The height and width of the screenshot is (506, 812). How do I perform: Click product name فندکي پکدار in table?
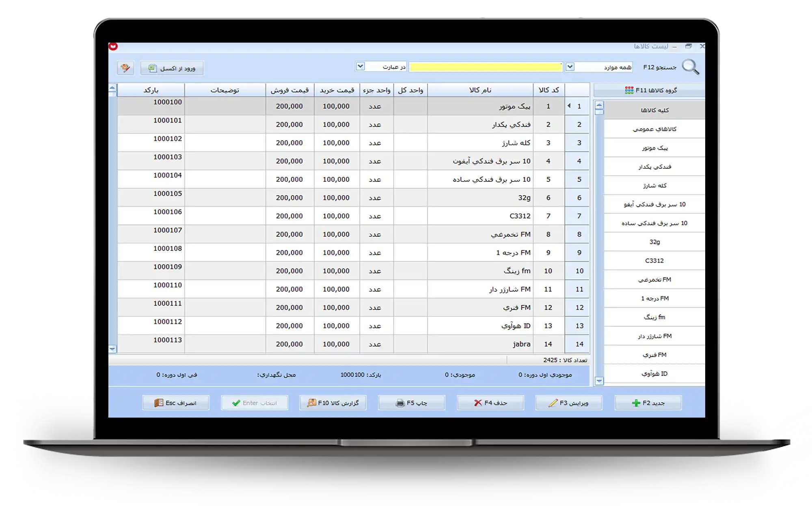511,125
